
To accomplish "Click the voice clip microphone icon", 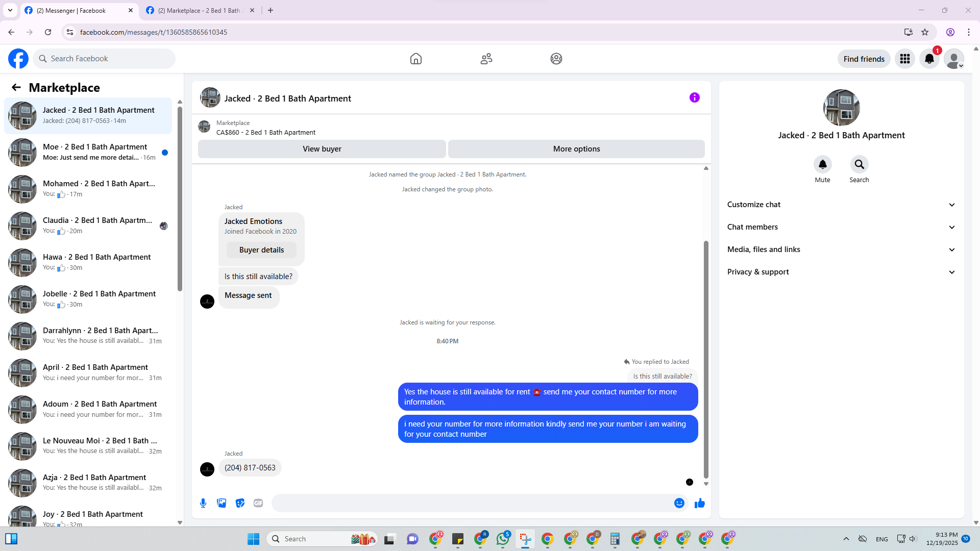I will click(203, 503).
